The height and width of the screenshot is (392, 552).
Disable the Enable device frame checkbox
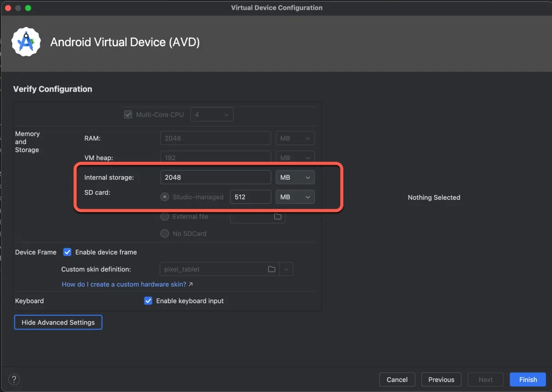[x=68, y=252]
